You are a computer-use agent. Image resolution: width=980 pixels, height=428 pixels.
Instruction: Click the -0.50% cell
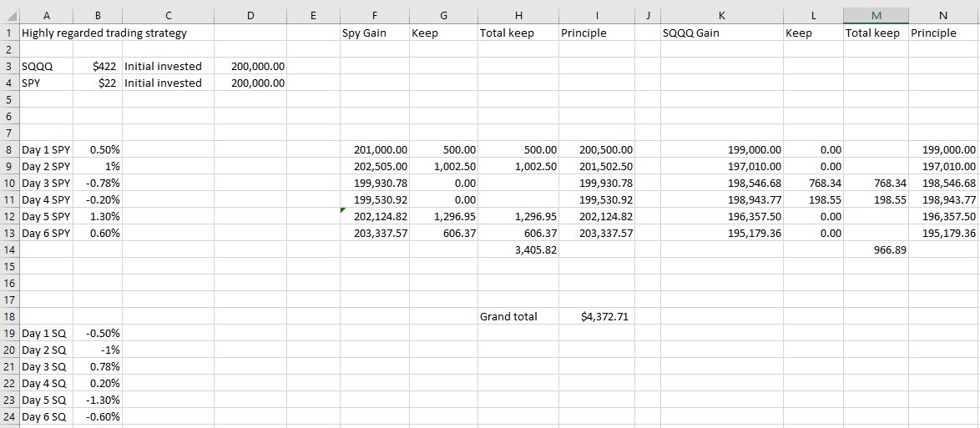98,333
